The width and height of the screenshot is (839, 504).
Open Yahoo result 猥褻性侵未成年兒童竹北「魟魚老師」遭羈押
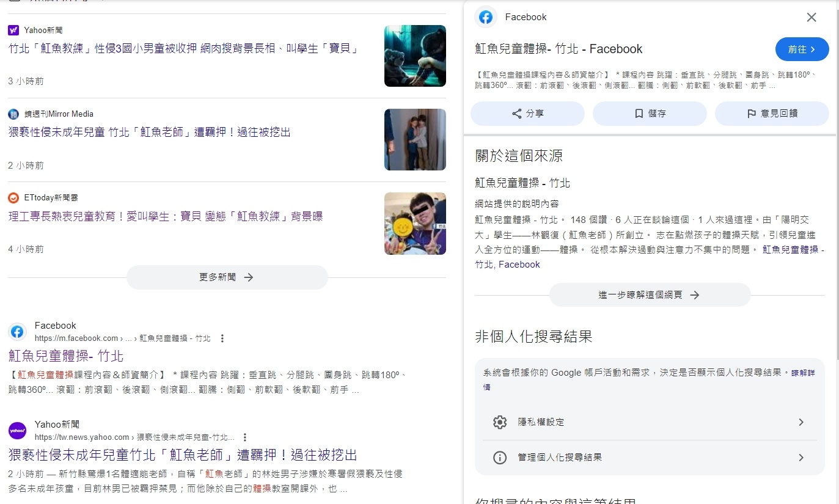pos(183,455)
